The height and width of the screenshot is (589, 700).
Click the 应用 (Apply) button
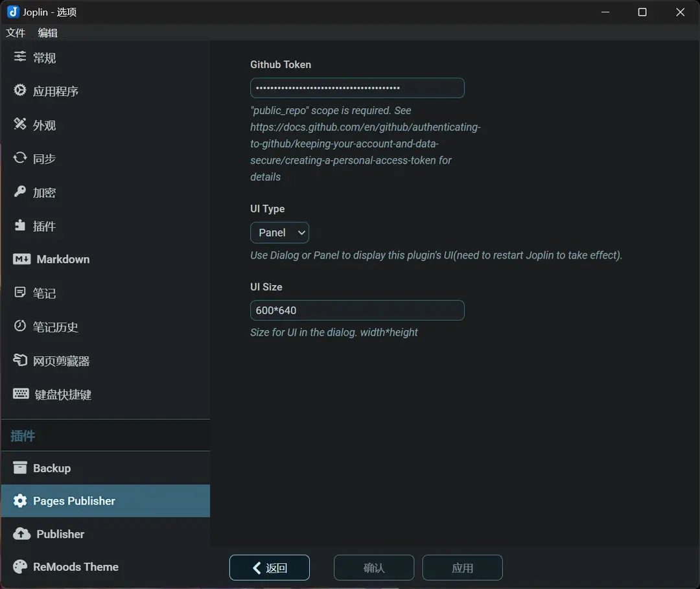point(462,567)
